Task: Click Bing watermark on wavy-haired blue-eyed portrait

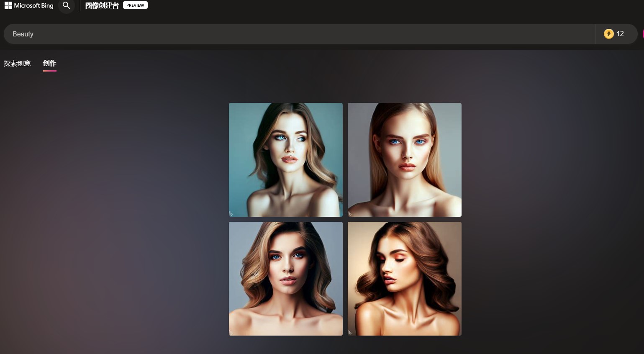Action: click(231, 332)
